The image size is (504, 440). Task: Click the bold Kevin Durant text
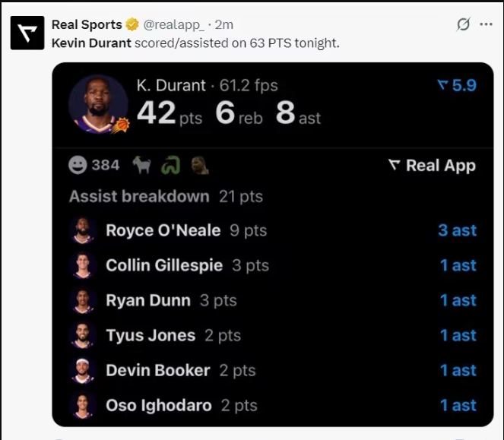click(91, 43)
